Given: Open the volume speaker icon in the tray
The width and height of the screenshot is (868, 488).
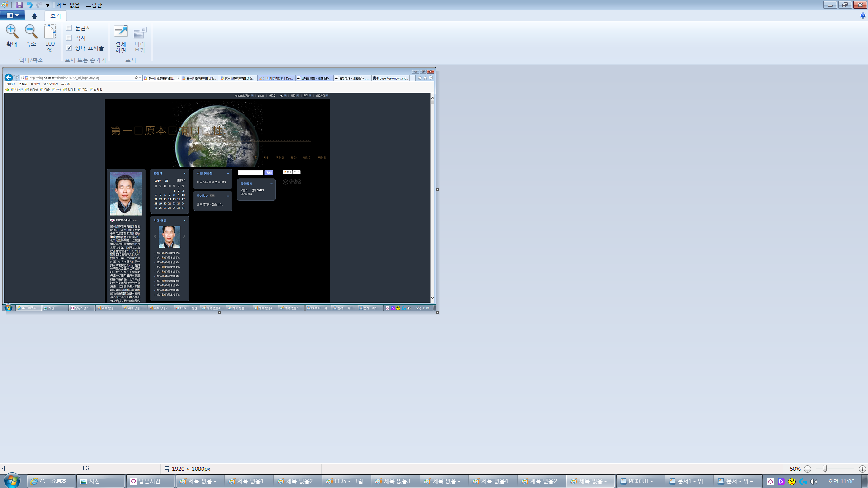Looking at the screenshot, I should tap(814, 482).
